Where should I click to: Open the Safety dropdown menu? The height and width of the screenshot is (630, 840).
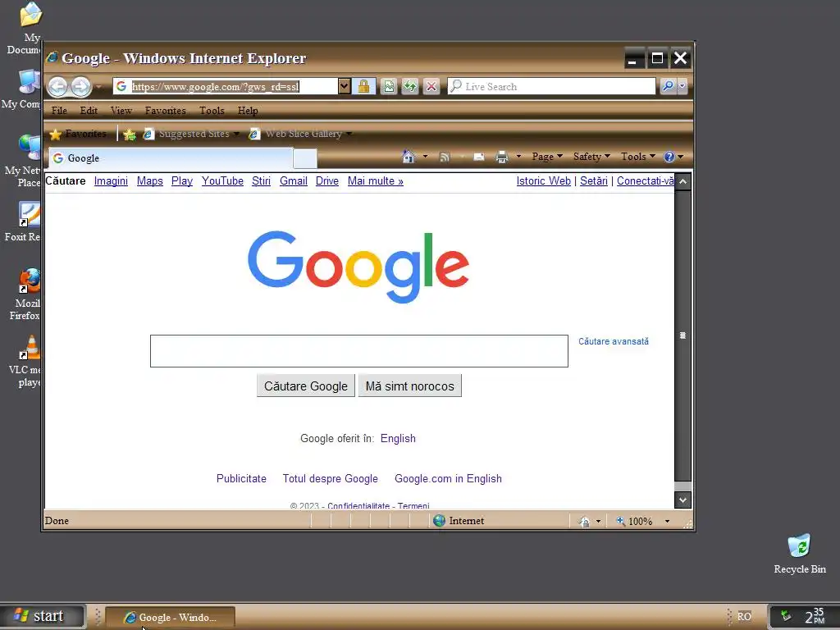click(591, 157)
